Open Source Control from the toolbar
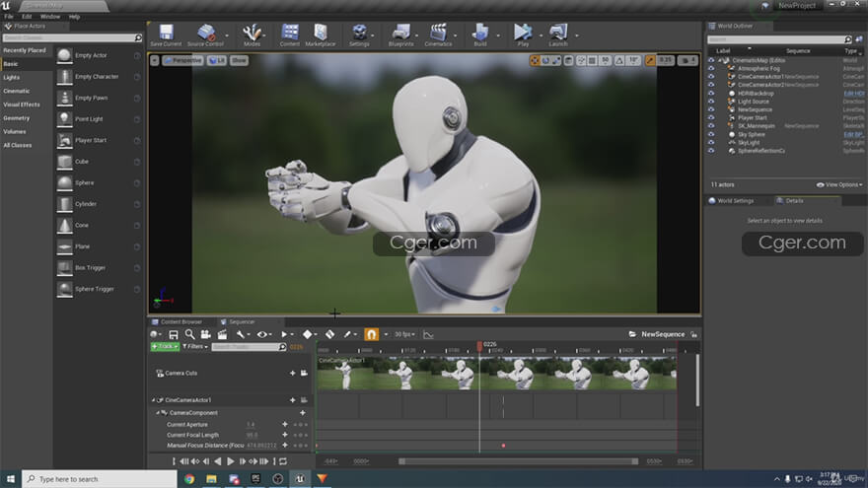 coord(205,35)
